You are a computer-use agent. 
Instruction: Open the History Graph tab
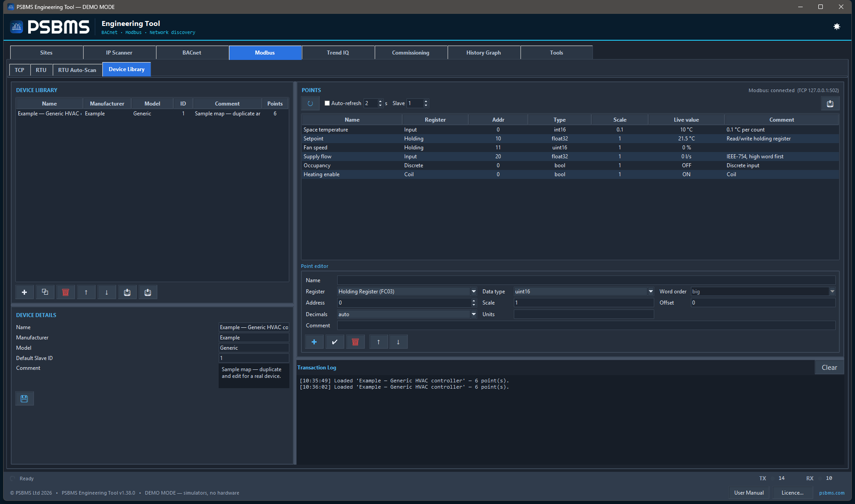pos(484,53)
